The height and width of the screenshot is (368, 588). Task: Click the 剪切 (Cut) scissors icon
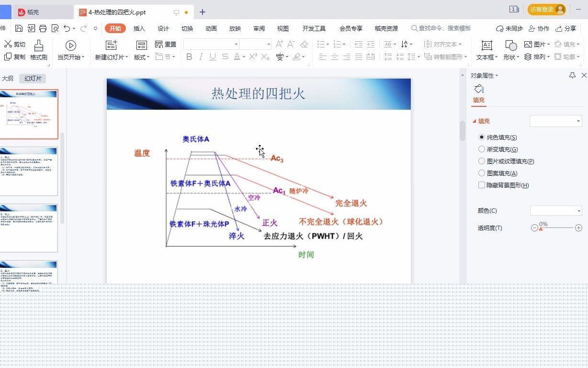pyautogui.click(x=8, y=44)
